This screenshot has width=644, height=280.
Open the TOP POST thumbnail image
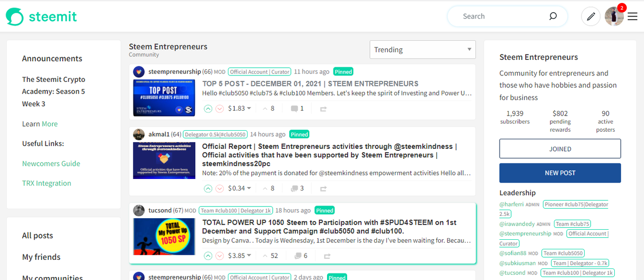(164, 98)
